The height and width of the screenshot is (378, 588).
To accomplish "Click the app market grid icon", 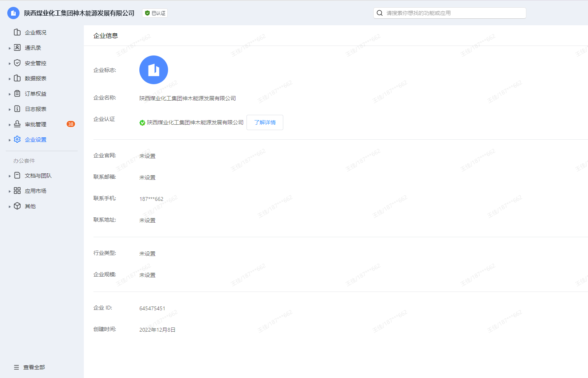I will [x=17, y=191].
